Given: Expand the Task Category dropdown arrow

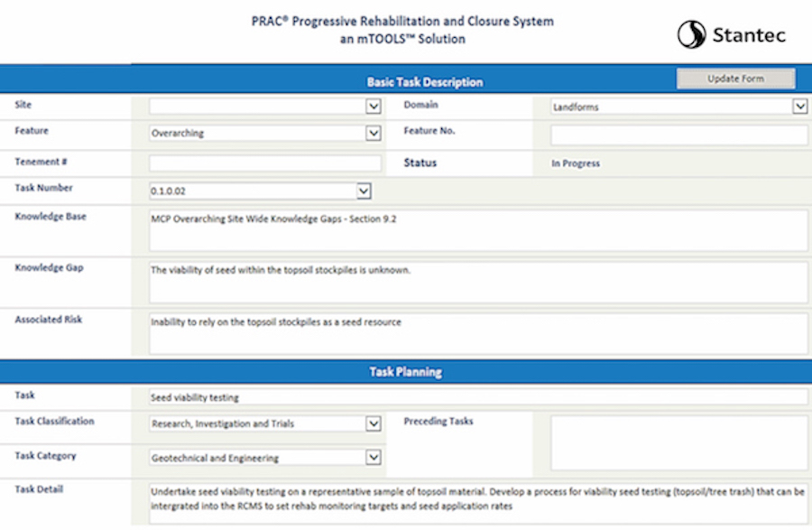Looking at the screenshot, I should [374, 458].
